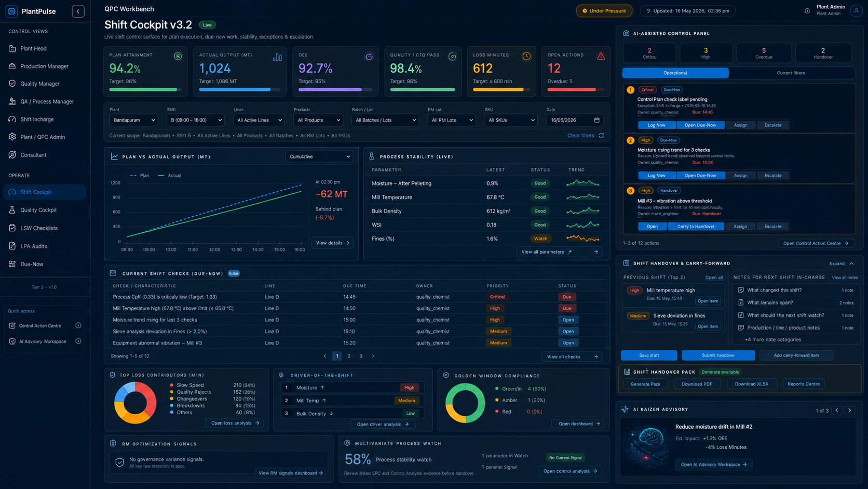Click page 2 in shift checks pagination
The image size is (868, 489).
coord(349,356)
